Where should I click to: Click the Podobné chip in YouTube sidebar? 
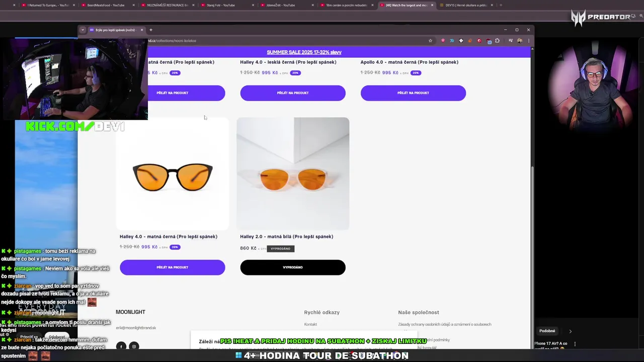[547, 331]
